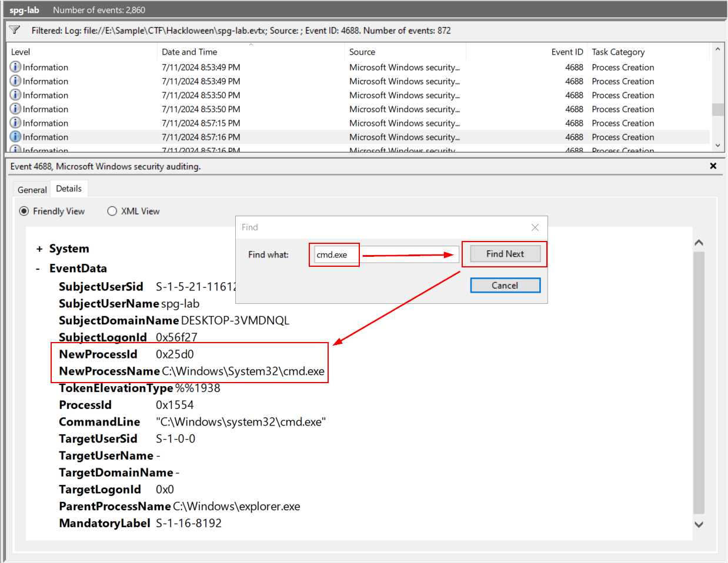Select the Friendly View radio button
Image resolution: width=728 pixels, height=563 pixels.
(x=24, y=211)
